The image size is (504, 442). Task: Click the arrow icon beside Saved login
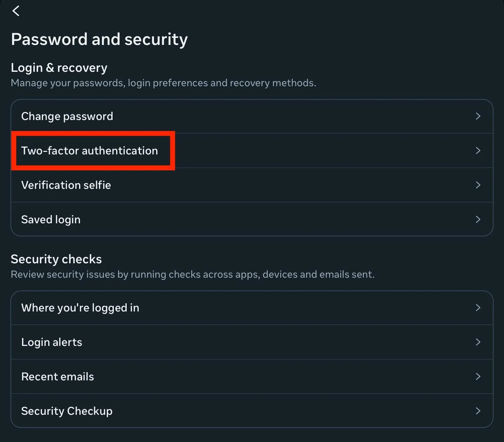coord(478,219)
